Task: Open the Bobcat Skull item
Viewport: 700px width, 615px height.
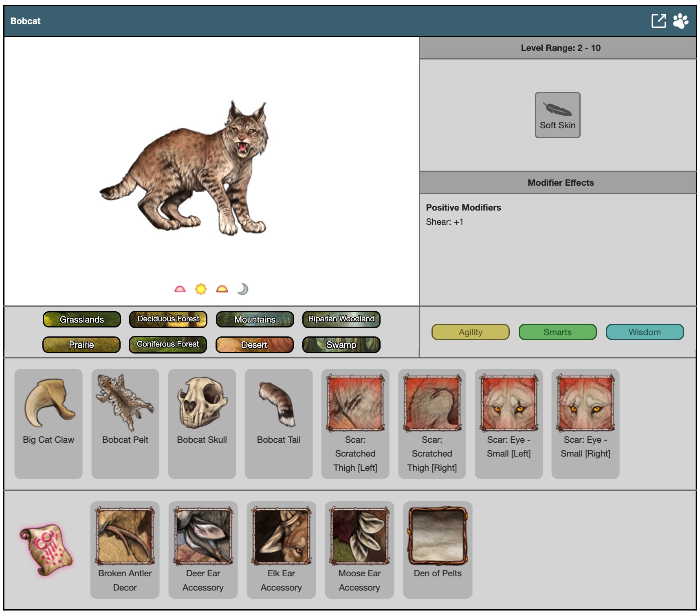Action: coord(202,423)
